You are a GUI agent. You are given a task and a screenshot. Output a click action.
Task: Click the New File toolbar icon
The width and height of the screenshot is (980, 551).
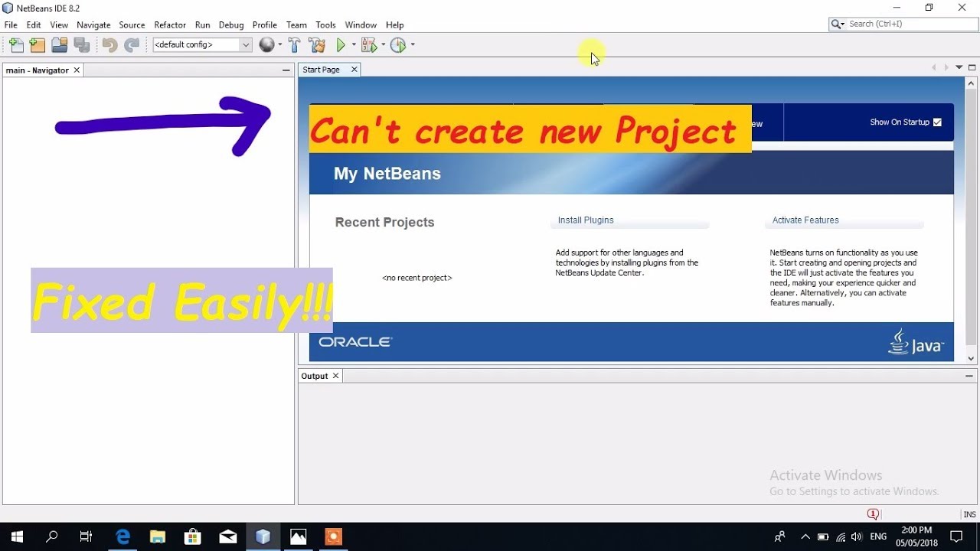click(16, 45)
